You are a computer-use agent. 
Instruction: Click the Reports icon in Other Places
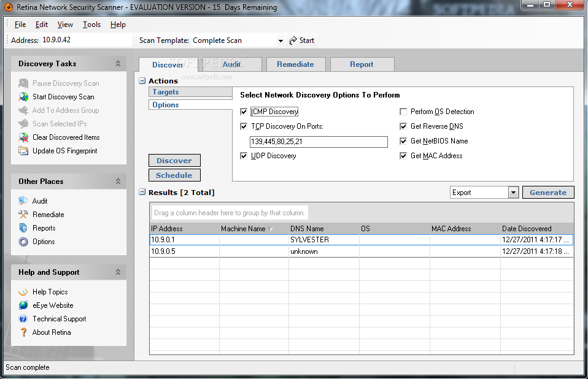[x=23, y=228]
